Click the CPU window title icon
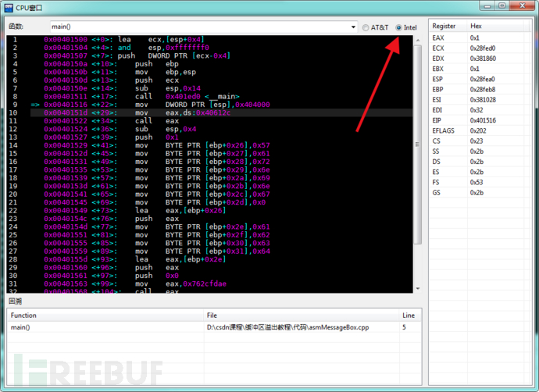 [9, 7]
